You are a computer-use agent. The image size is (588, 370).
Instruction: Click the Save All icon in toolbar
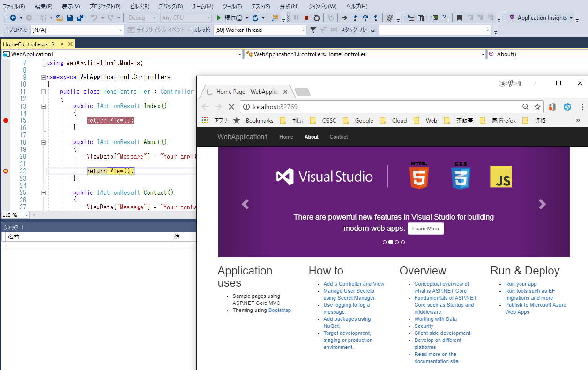click(x=80, y=18)
